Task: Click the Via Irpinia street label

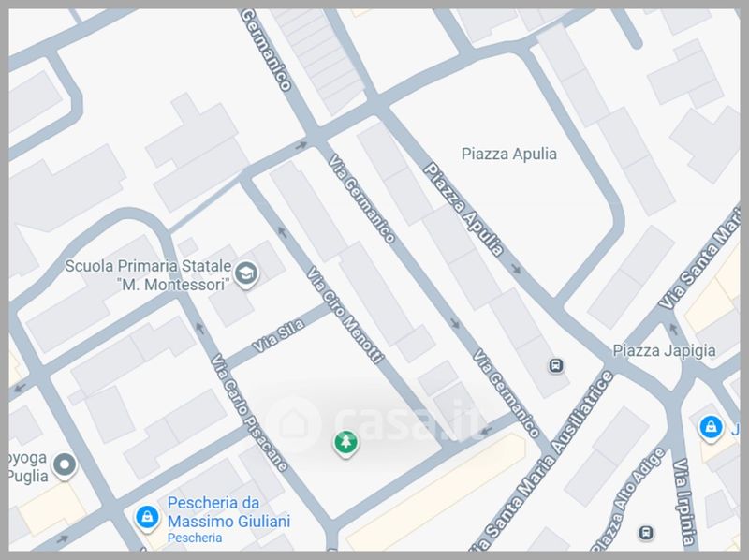Action: point(683,502)
